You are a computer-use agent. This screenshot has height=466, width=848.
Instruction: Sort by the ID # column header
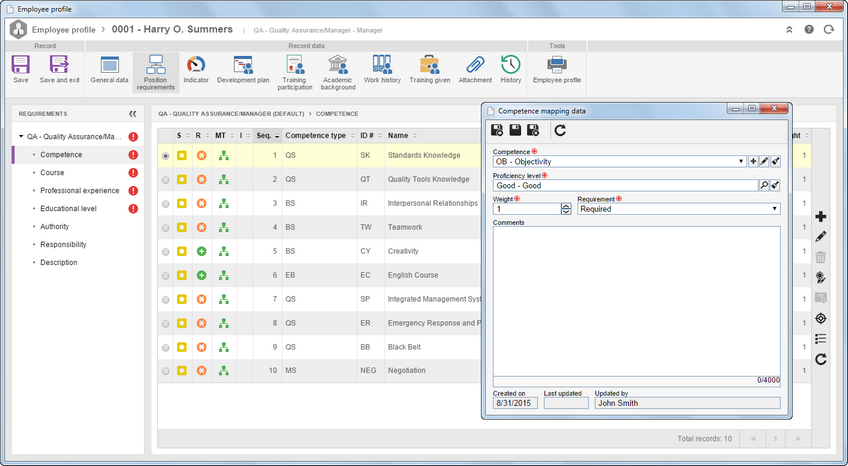click(370, 136)
